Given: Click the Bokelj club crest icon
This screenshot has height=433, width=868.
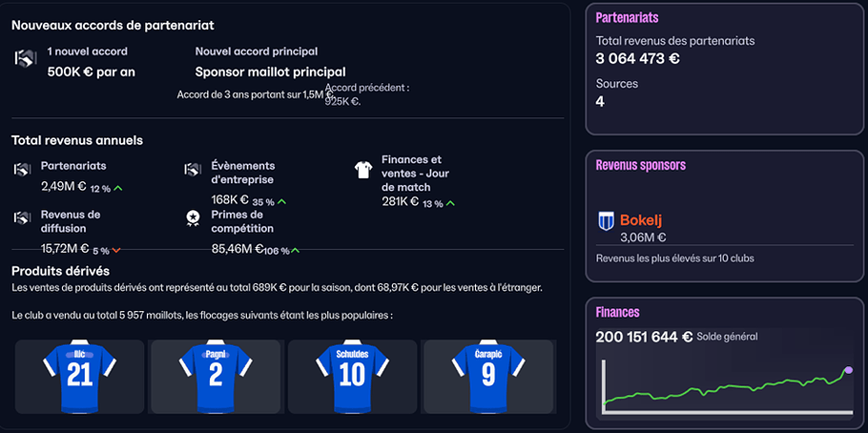Looking at the screenshot, I should pos(606,221).
